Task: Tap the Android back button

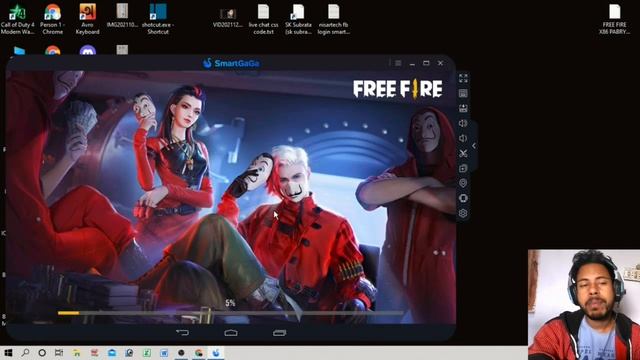Action: 182,333
